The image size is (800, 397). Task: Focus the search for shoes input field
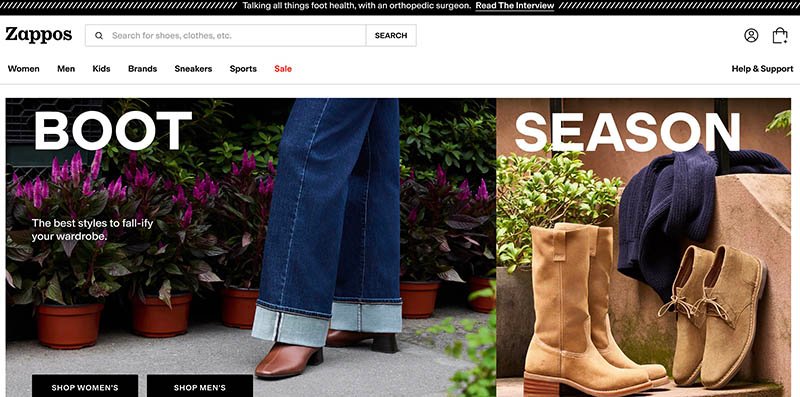tap(226, 35)
